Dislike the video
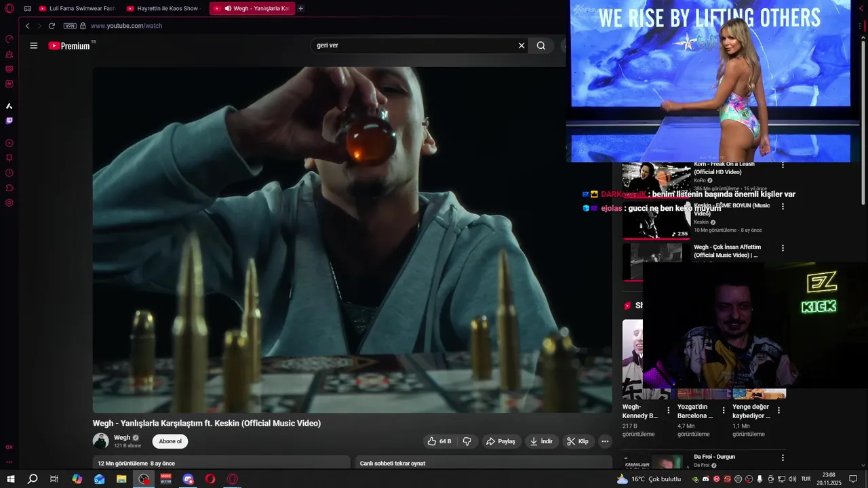868x488 pixels. tap(467, 441)
